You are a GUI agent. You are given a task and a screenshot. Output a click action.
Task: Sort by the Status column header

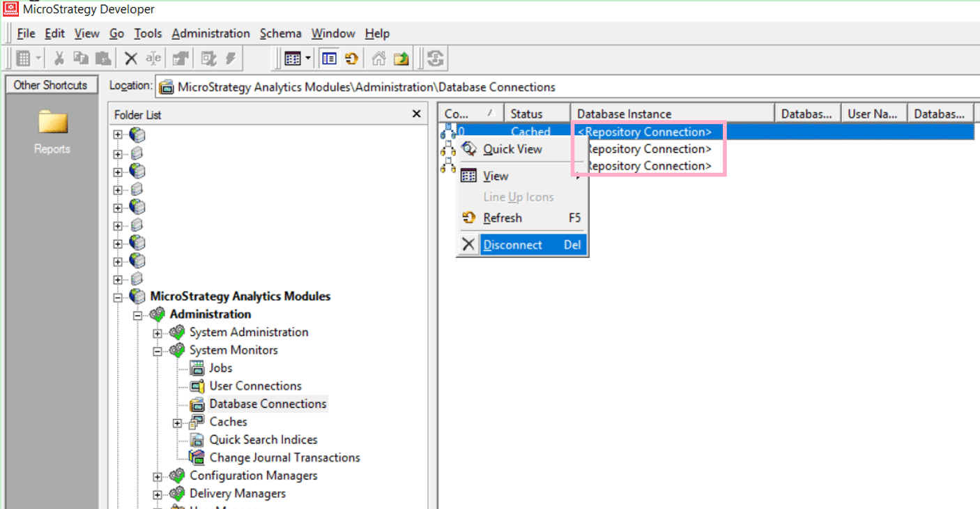[537, 114]
